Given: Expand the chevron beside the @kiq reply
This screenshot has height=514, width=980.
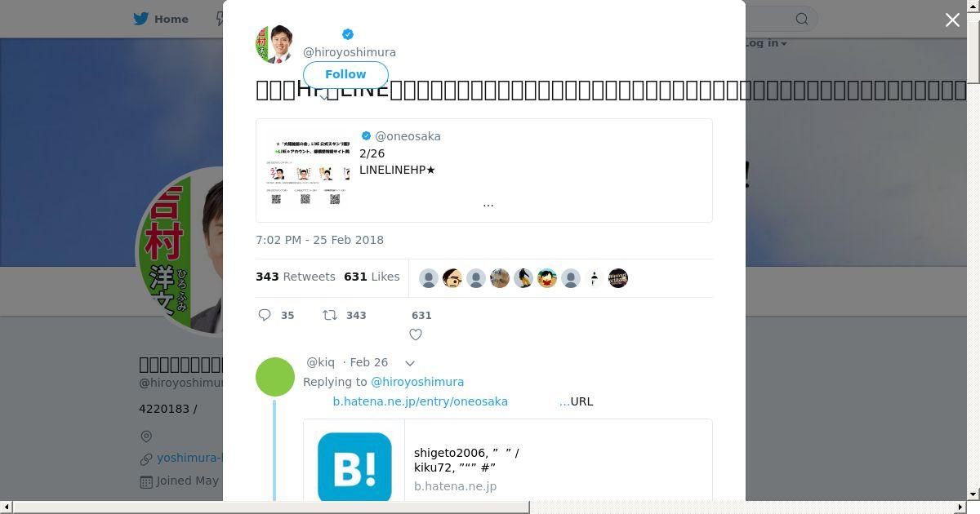Looking at the screenshot, I should 410,363.
